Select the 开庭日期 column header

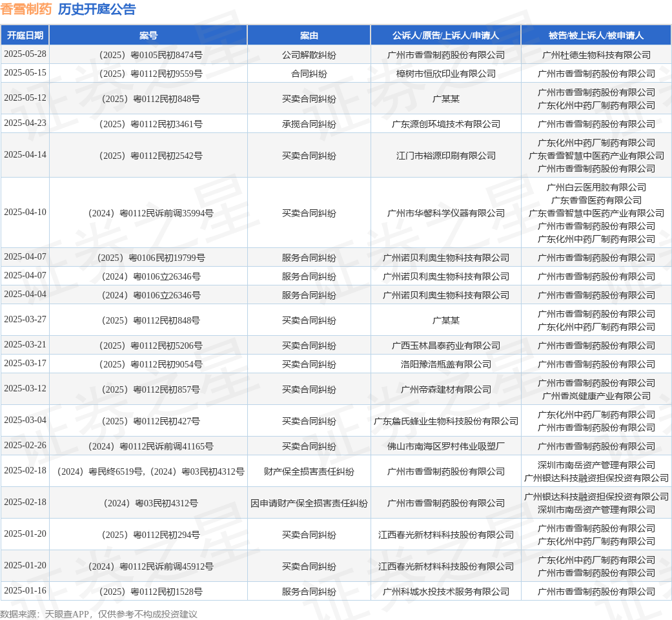[x=25, y=35]
